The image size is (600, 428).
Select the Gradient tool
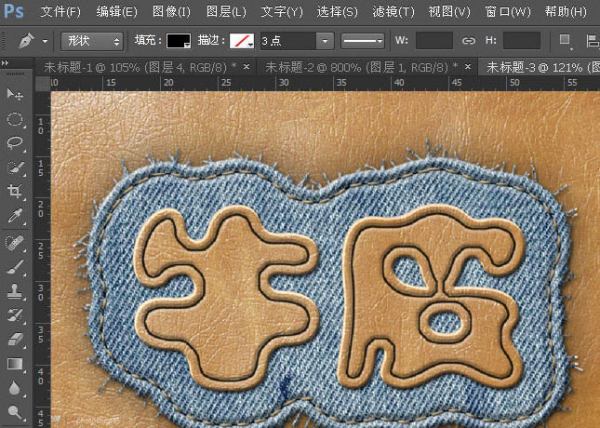click(15, 364)
